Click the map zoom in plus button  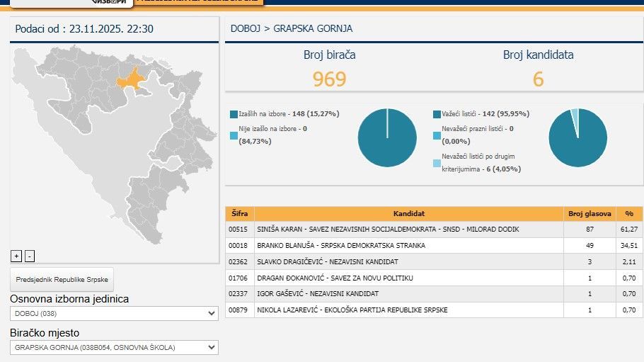click(16, 256)
